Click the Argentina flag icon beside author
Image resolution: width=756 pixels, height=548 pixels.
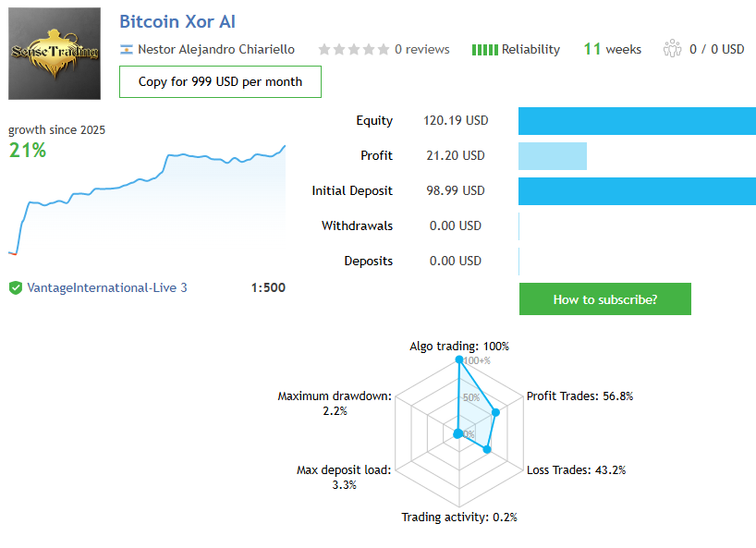pos(127,50)
